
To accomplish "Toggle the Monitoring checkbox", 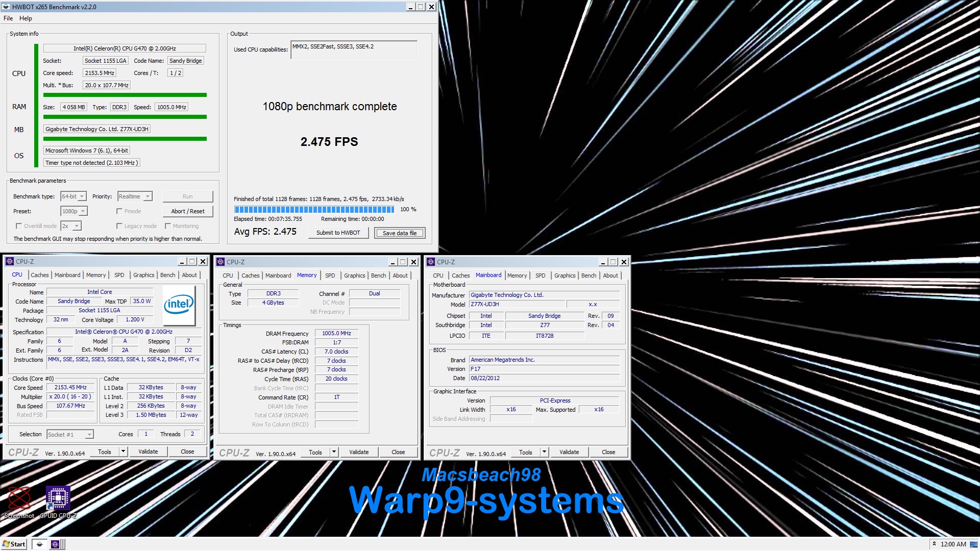I will 167,226.
